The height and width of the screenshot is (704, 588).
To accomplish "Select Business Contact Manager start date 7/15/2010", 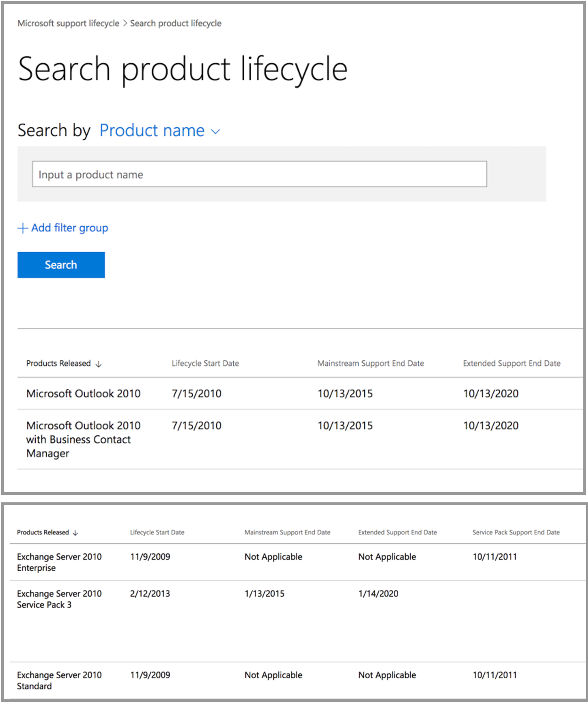I will [x=196, y=426].
